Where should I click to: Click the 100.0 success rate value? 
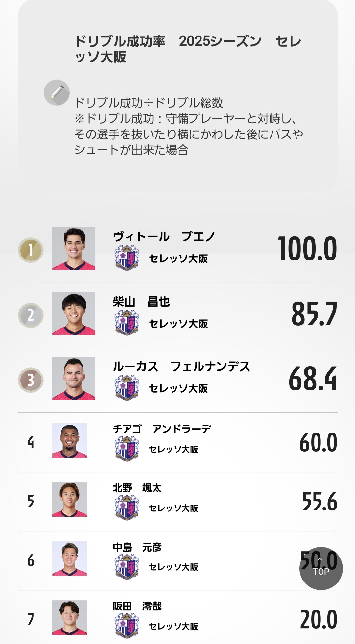[x=307, y=249]
